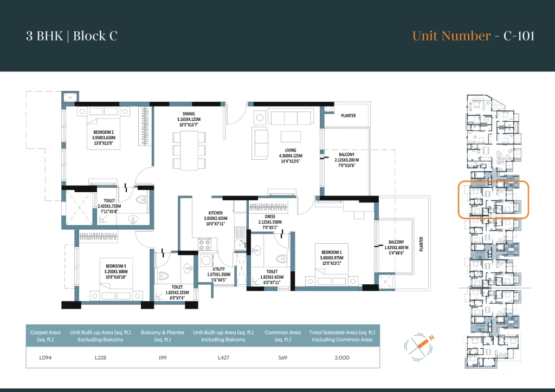Click the Total Saleable Area value 2,000
Image resolution: width=555 pixels, height=392 pixels.
pyautogui.click(x=341, y=358)
